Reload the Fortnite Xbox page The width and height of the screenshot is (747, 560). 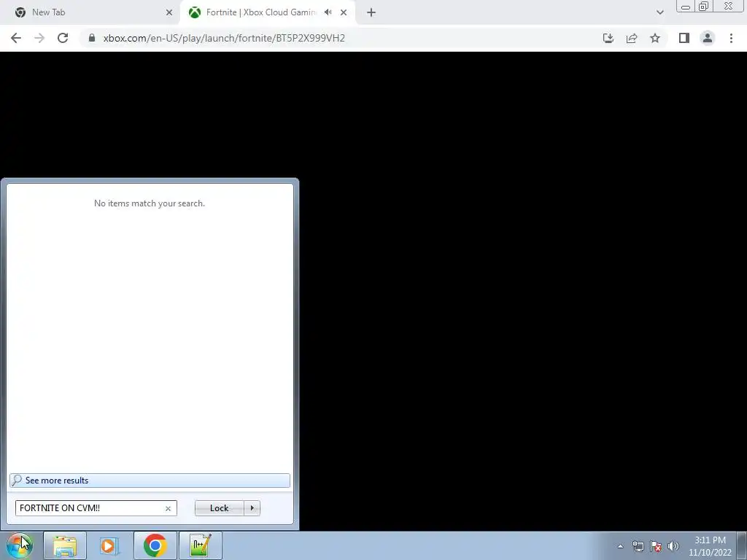[x=63, y=38]
